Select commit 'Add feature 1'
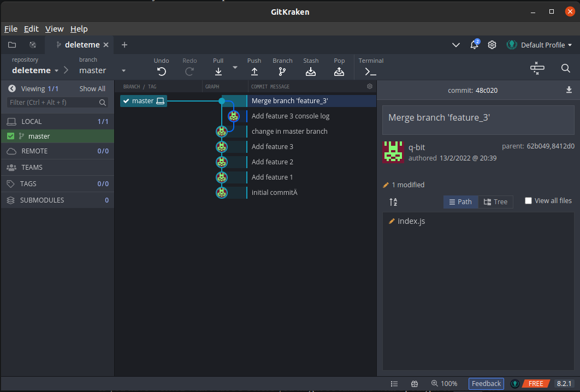 pyautogui.click(x=272, y=177)
